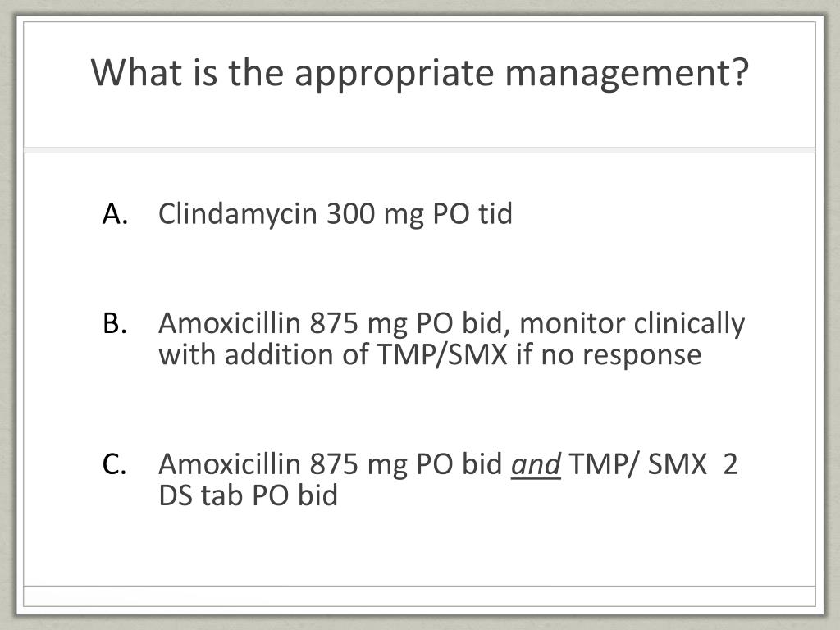Click the 'DS tab PO bid' line
This screenshot has height=630, width=840.
248,495
